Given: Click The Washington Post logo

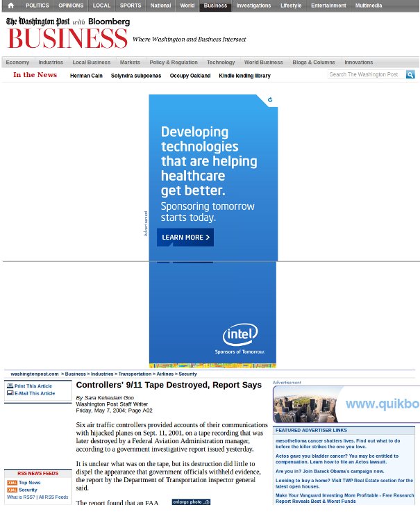Looking at the screenshot, I should click(x=37, y=22).
